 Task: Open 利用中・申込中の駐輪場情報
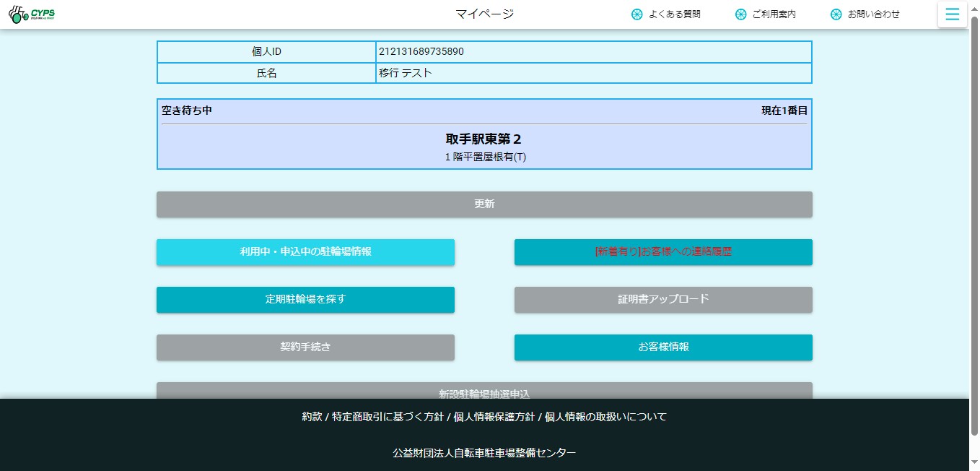pyautogui.click(x=305, y=252)
